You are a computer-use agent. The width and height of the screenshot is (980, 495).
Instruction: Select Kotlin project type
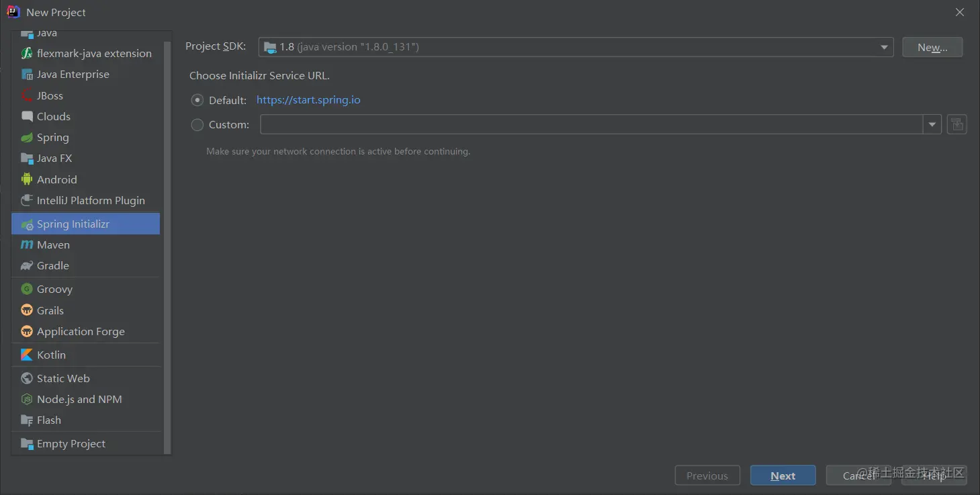(x=85, y=355)
